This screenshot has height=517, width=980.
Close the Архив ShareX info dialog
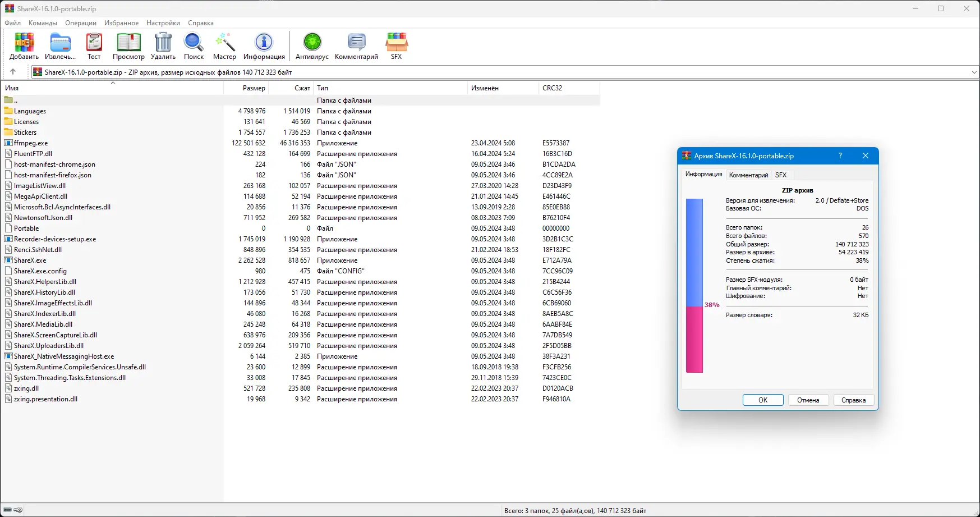(x=866, y=156)
